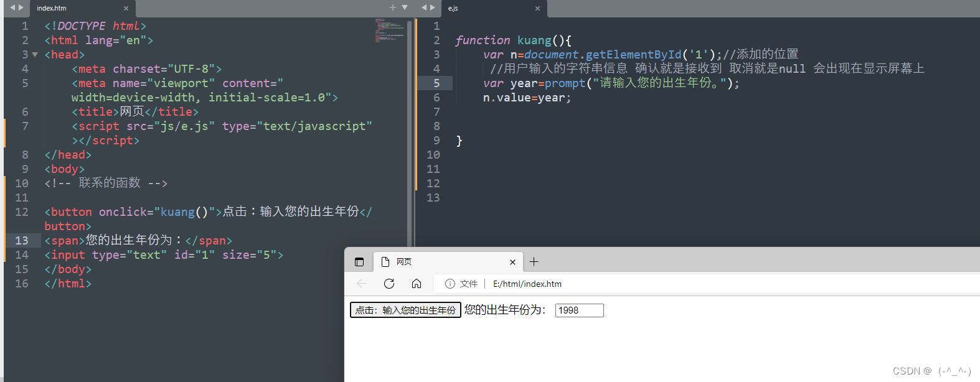This screenshot has height=382, width=980.
Task: Reload the page with the refresh icon
Action: [x=389, y=284]
